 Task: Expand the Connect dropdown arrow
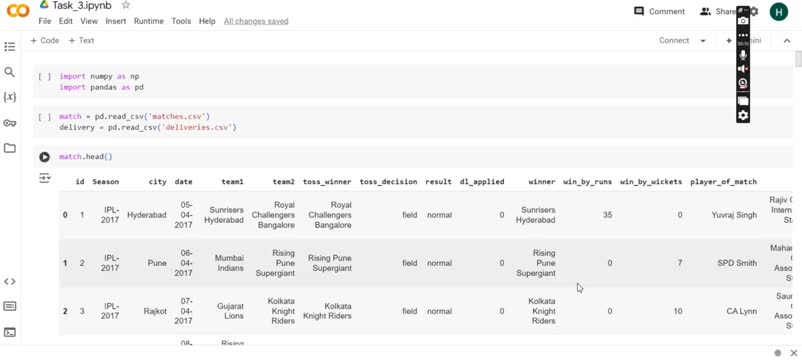(703, 41)
